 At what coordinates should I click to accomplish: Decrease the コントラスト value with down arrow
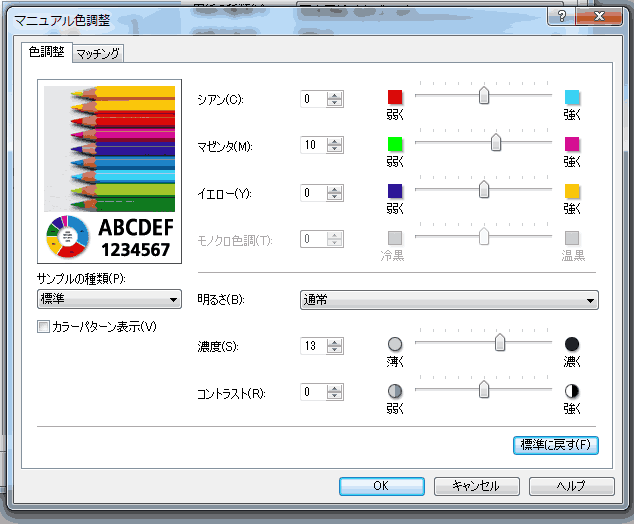pos(334,396)
